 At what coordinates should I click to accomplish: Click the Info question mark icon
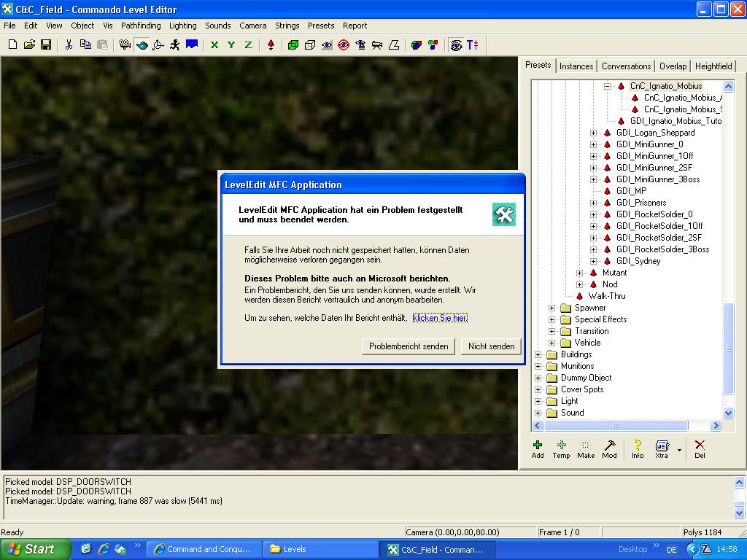[x=638, y=448]
